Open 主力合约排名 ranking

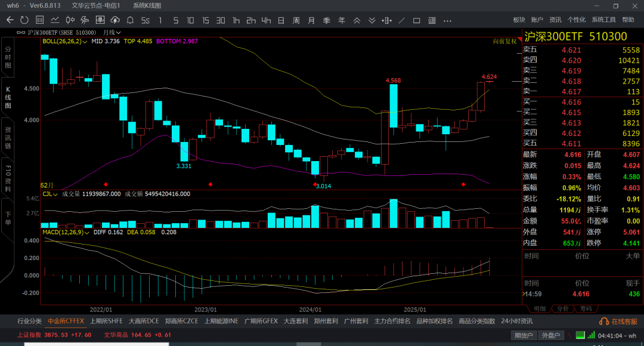coord(392,322)
